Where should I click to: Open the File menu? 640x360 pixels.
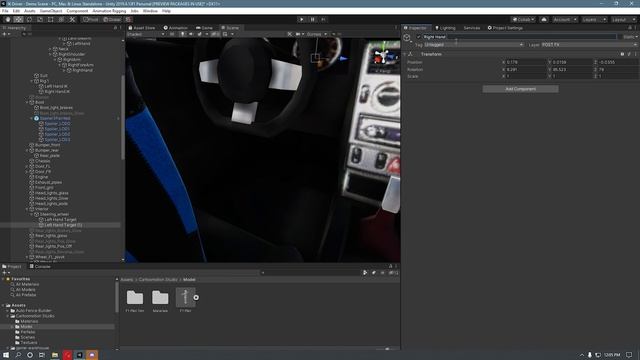pos(5,11)
